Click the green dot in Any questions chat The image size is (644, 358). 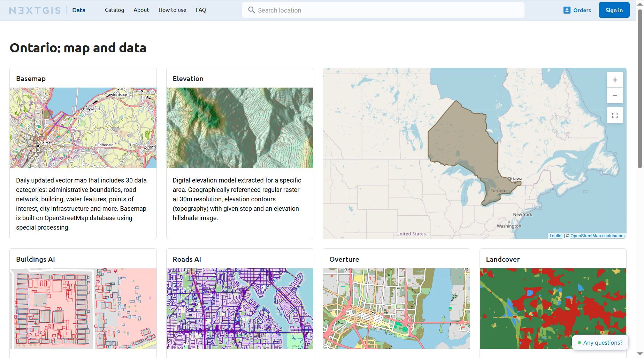(579, 343)
